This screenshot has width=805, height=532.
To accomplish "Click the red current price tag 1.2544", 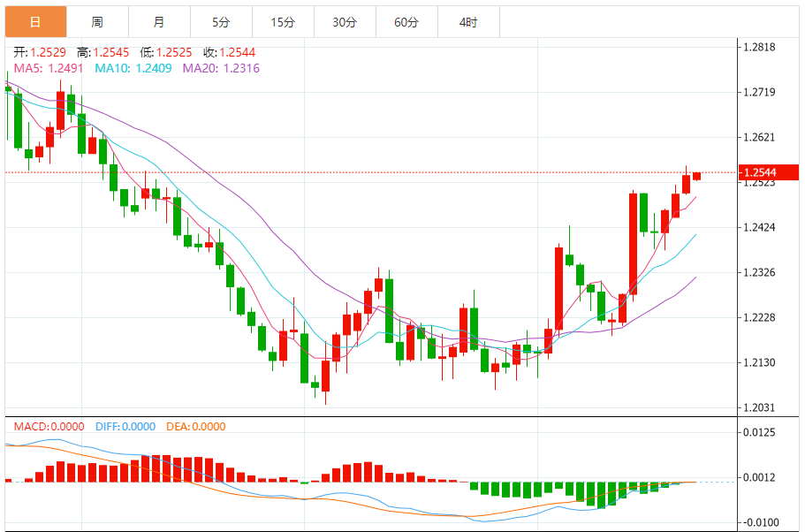I will (x=768, y=172).
